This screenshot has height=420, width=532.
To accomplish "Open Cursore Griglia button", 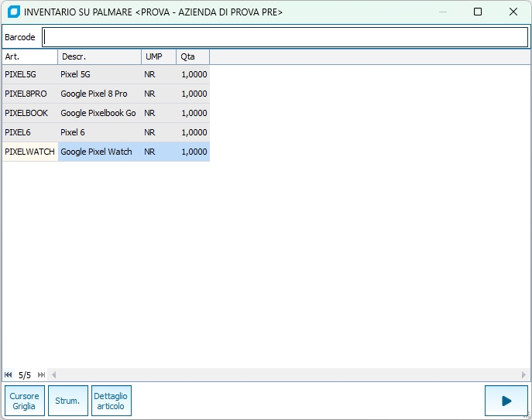I will point(25,401).
